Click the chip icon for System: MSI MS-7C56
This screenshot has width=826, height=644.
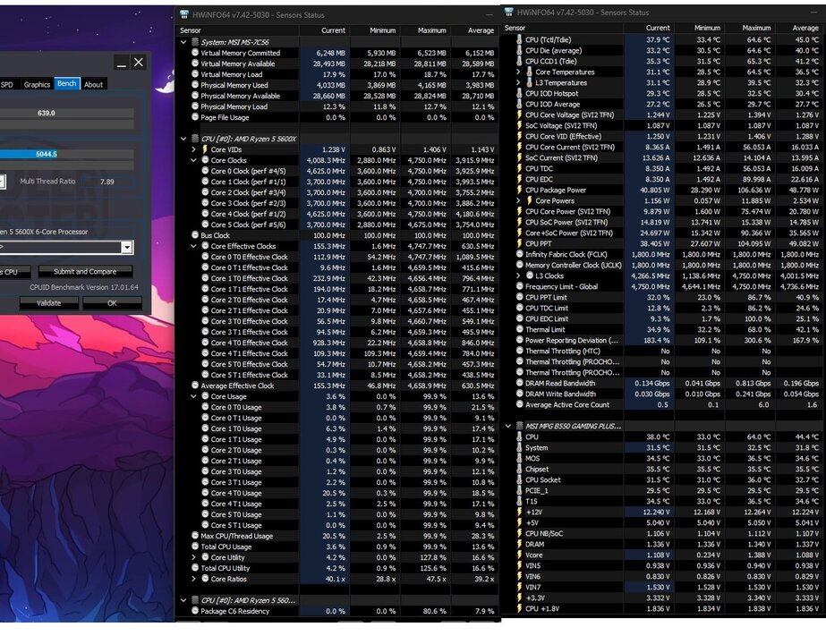click(195, 42)
